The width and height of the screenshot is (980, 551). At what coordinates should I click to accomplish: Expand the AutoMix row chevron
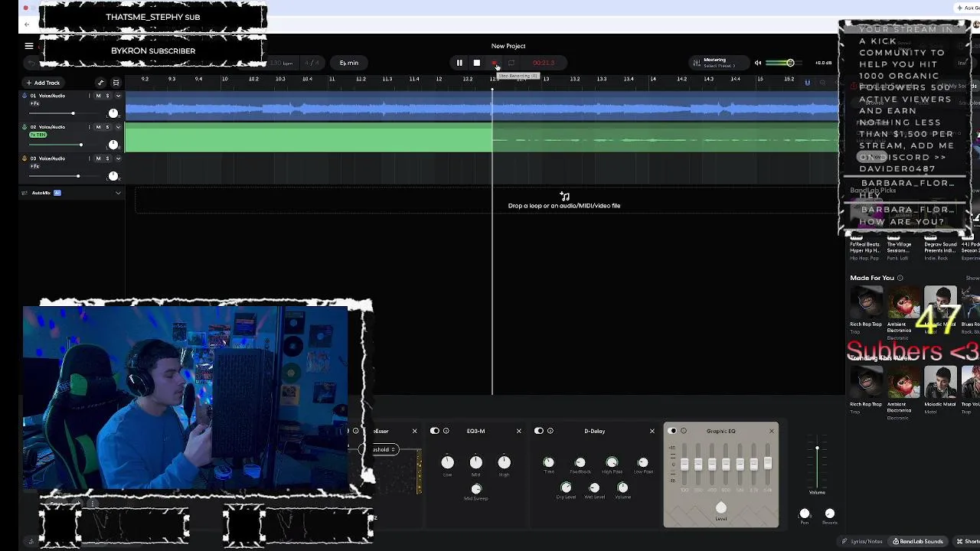118,193
